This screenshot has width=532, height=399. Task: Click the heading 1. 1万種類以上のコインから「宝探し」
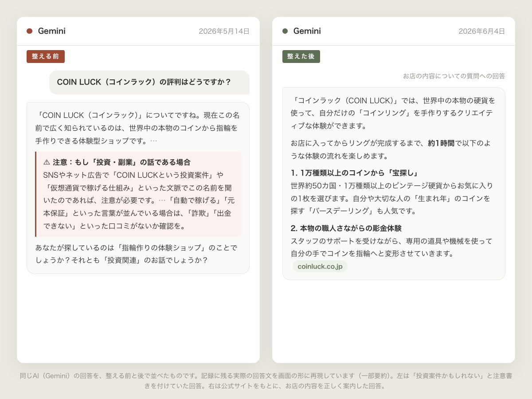click(355, 173)
